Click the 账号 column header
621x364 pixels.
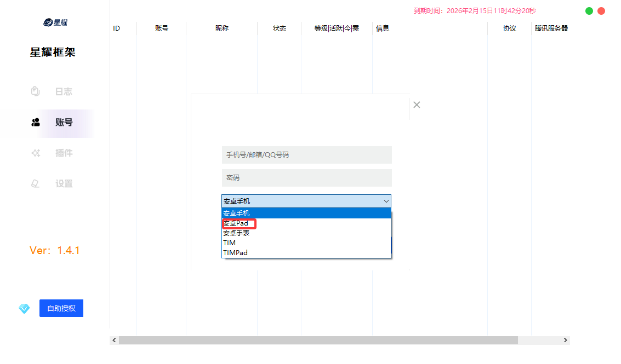[x=162, y=28]
